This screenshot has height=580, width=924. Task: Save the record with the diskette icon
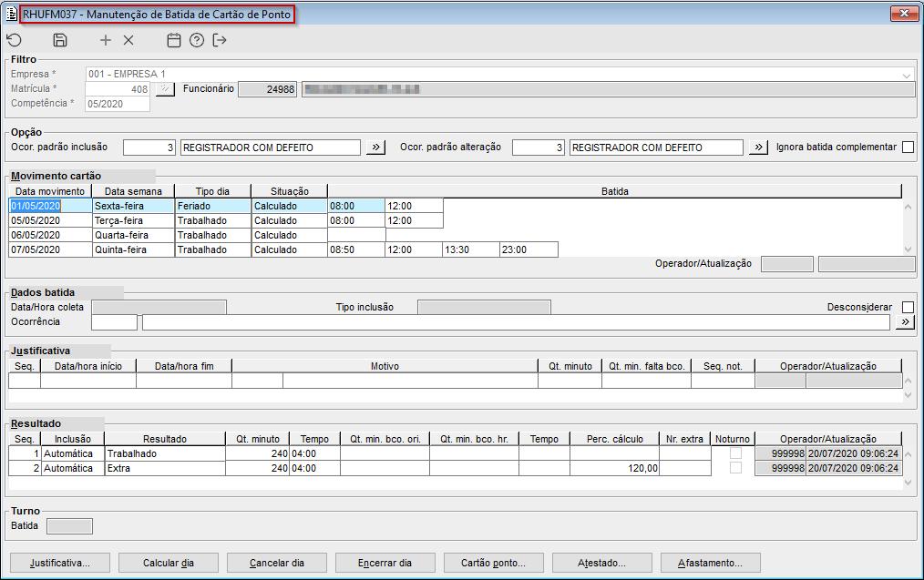click(60, 40)
